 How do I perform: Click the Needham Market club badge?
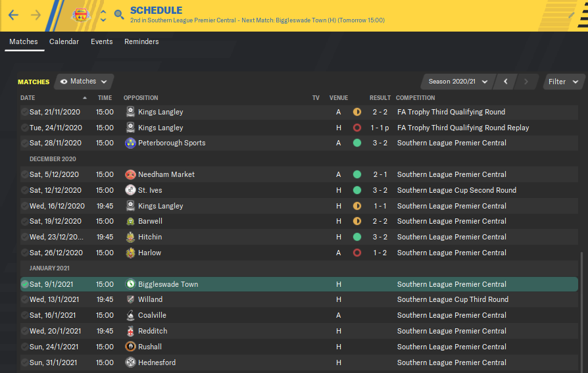pos(130,174)
